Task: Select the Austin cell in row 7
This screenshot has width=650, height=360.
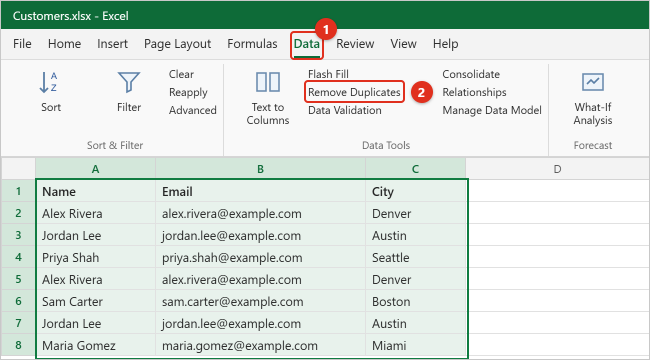Action: point(416,323)
